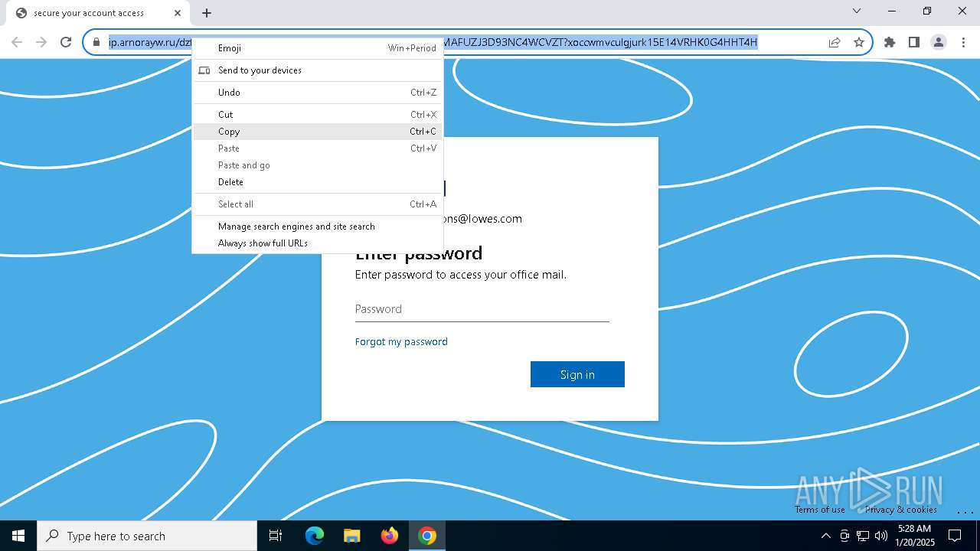980x551 pixels.
Task: Open File Explorer from the taskbar
Action: 351,536
